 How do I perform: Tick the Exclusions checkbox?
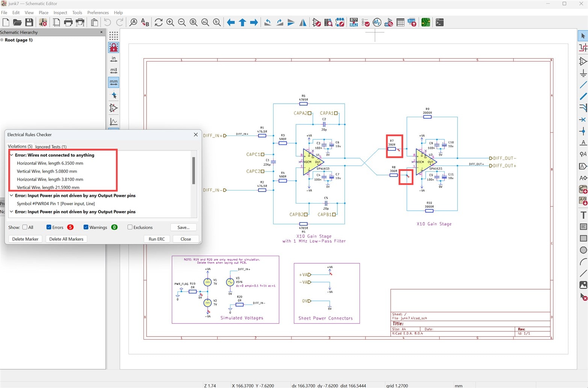(130, 227)
